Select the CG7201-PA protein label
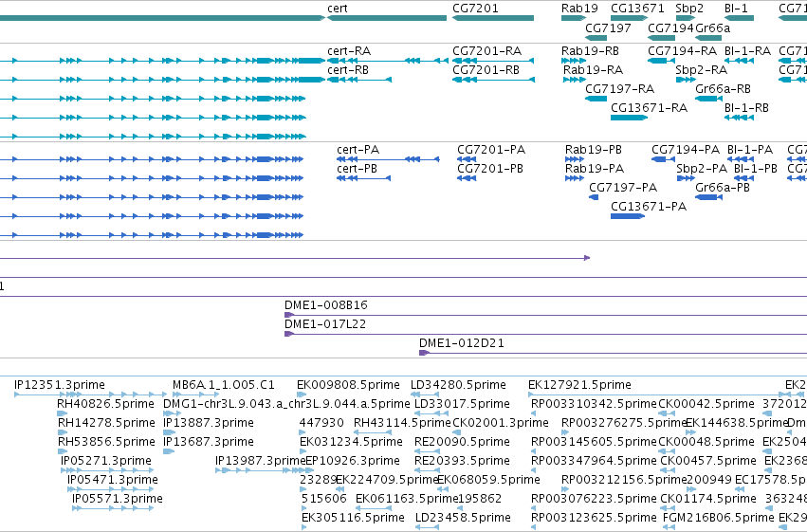The image size is (807, 532). coord(491,150)
